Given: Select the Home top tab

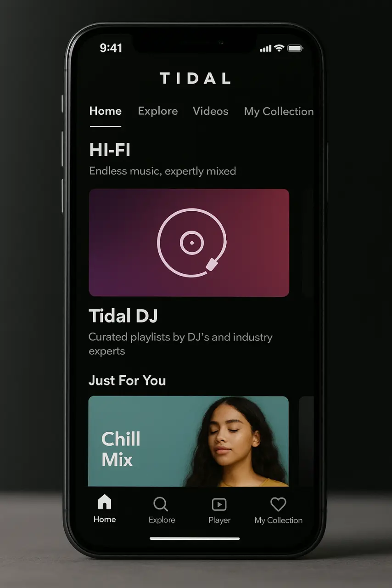Looking at the screenshot, I should [106, 111].
